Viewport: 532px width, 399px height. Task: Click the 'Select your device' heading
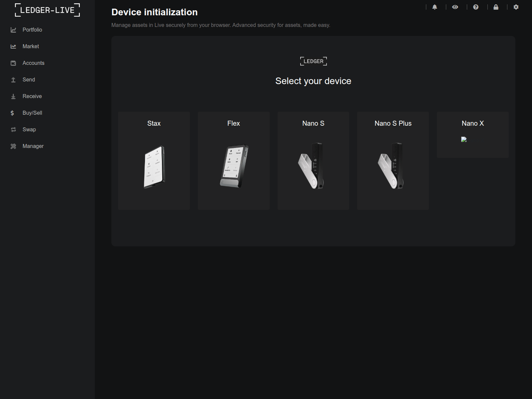coord(313,81)
